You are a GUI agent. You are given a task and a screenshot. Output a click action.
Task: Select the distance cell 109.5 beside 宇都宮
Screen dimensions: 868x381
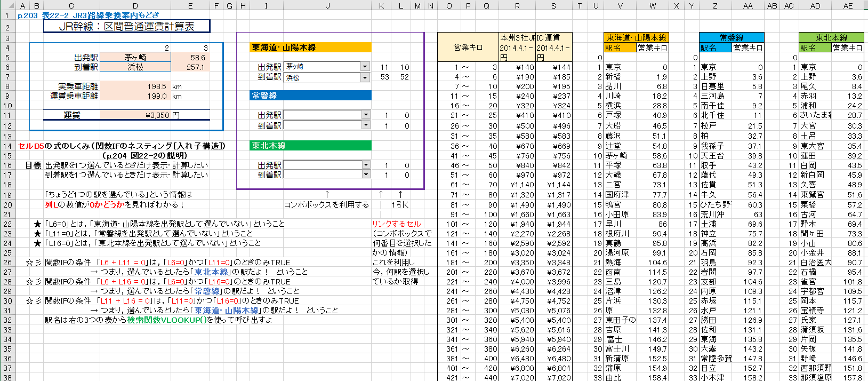click(848, 291)
